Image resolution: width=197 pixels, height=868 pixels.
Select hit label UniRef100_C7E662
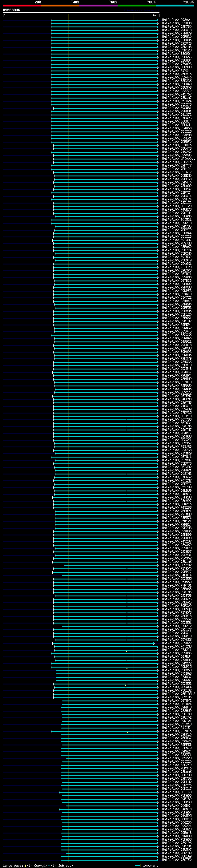pyautogui.click(x=177, y=477)
